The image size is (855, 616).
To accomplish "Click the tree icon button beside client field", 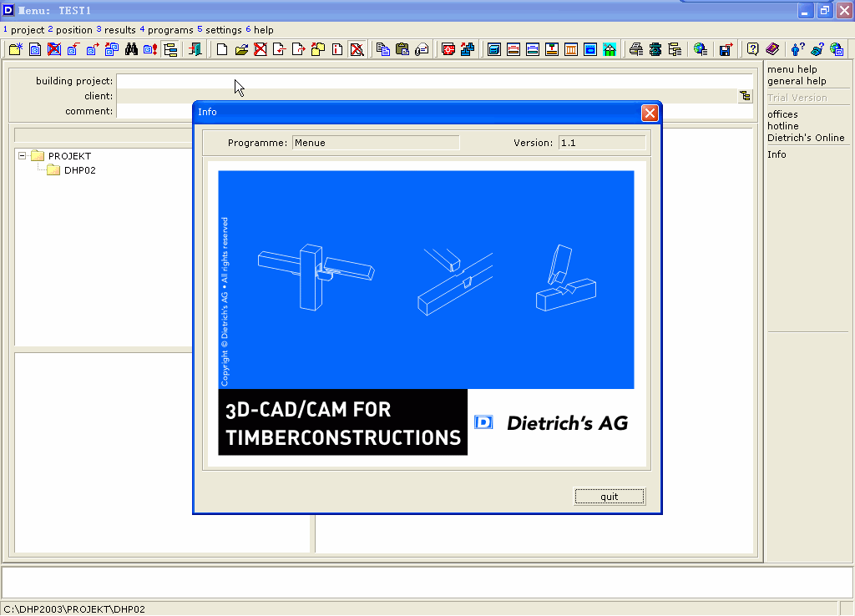I will (x=746, y=97).
